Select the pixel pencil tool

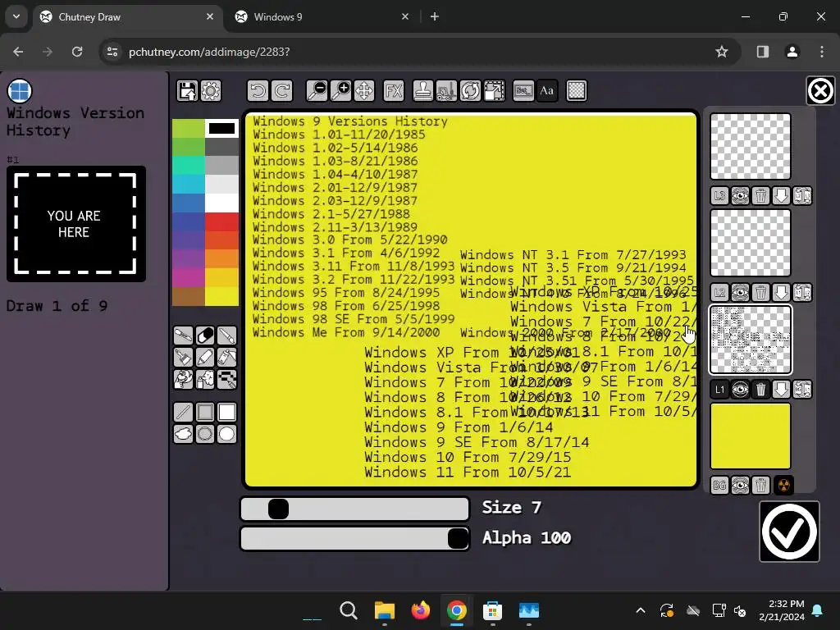click(x=227, y=379)
